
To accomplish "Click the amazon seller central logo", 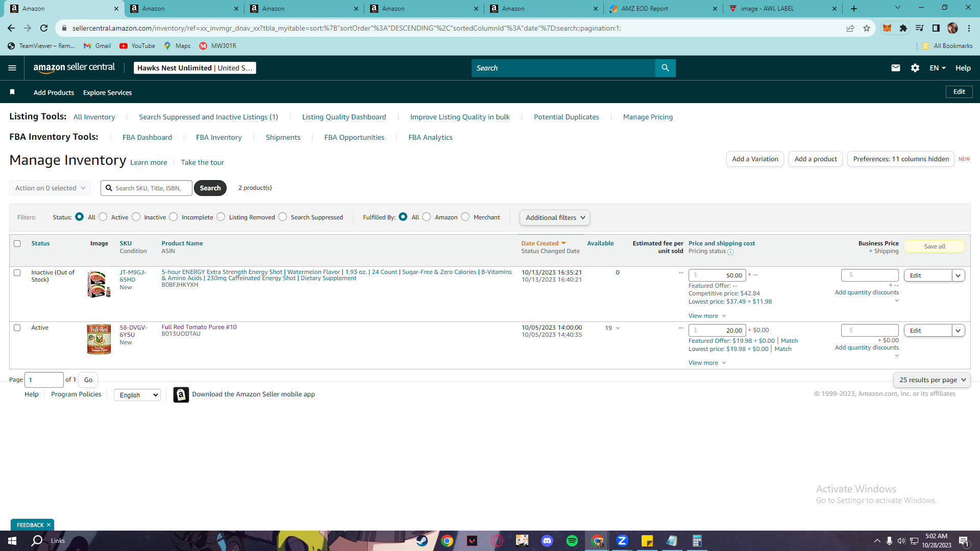I will click(74, 68).
